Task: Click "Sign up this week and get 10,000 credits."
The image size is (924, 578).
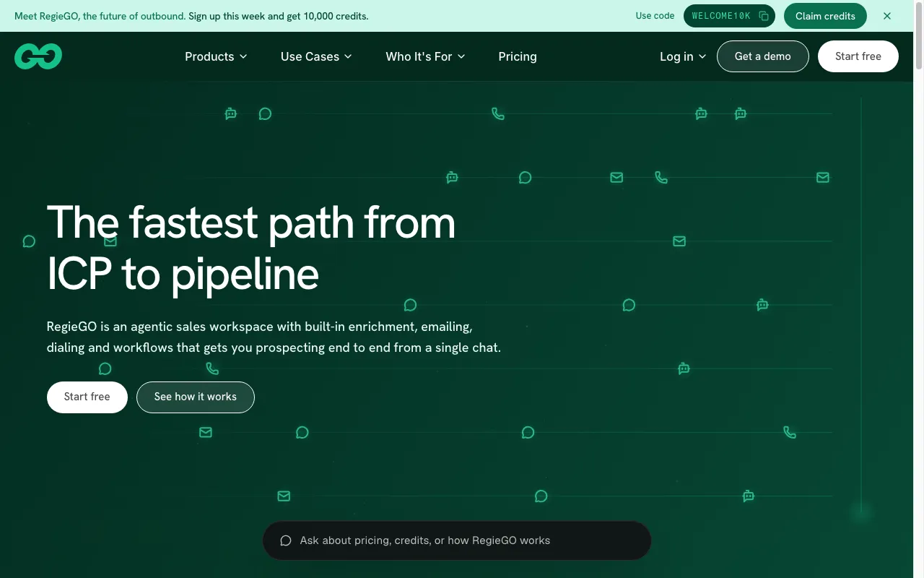Action: [279, 16]
